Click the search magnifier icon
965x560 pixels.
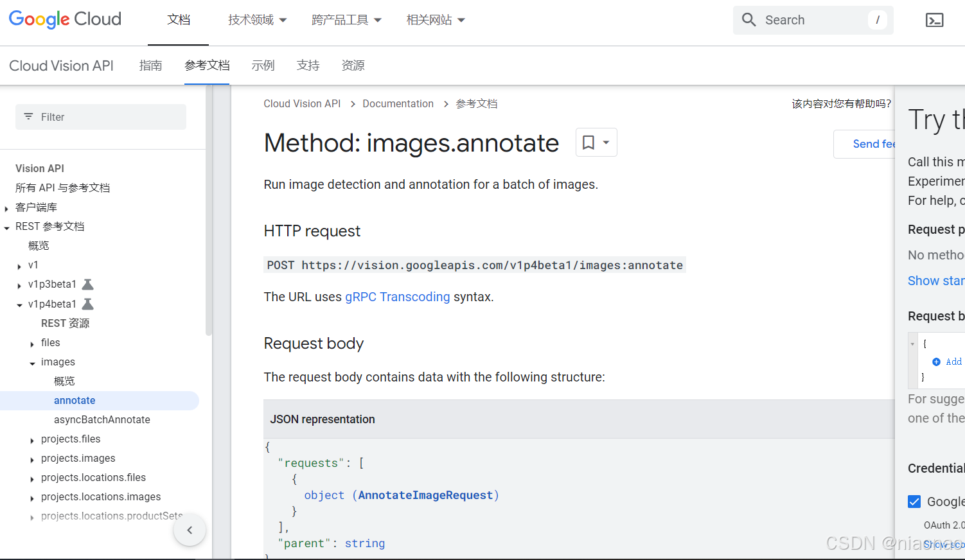[748, 20]
